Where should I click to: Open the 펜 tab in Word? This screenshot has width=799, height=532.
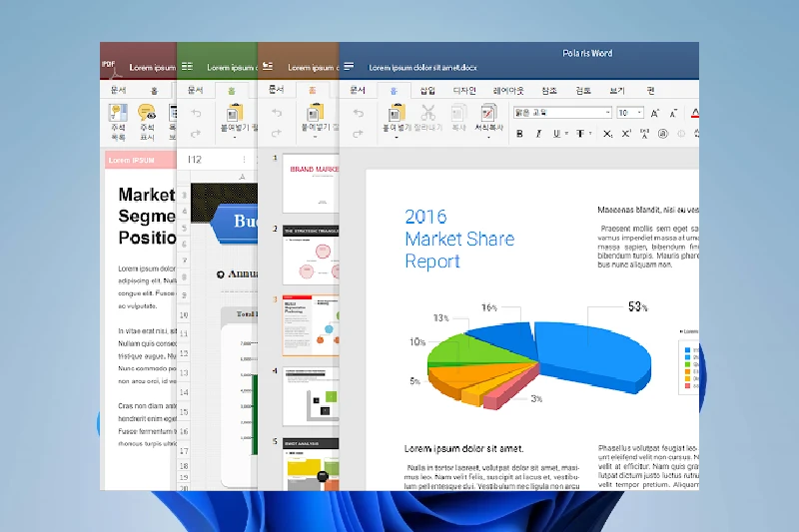pos(650,91)
